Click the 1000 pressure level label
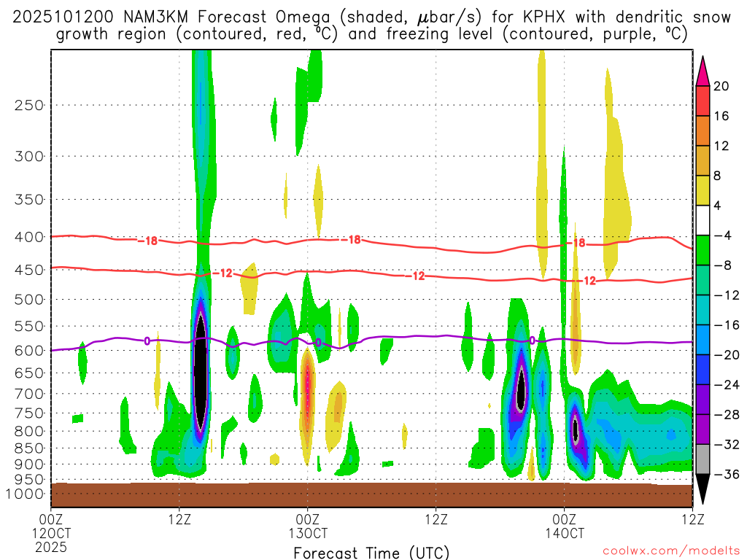The width and height of the screenshot is (747, 560). tap(26, 494)
